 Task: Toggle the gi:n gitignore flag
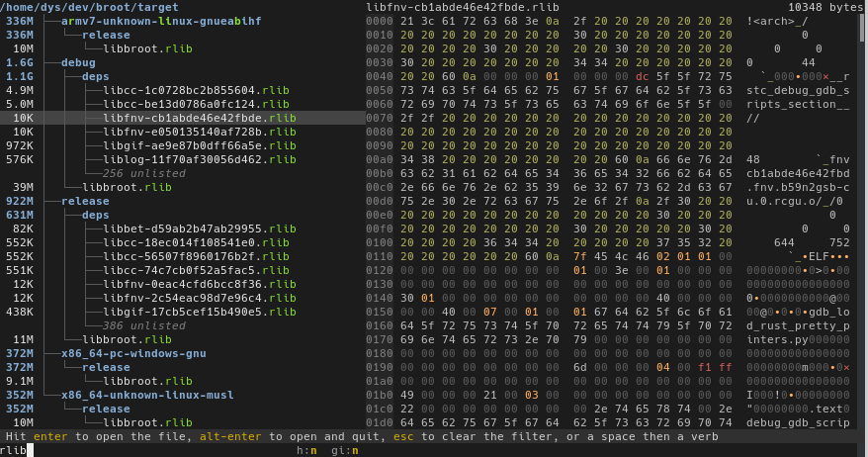345,450
